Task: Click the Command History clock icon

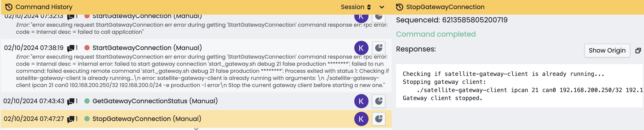Action: [9, 7]
